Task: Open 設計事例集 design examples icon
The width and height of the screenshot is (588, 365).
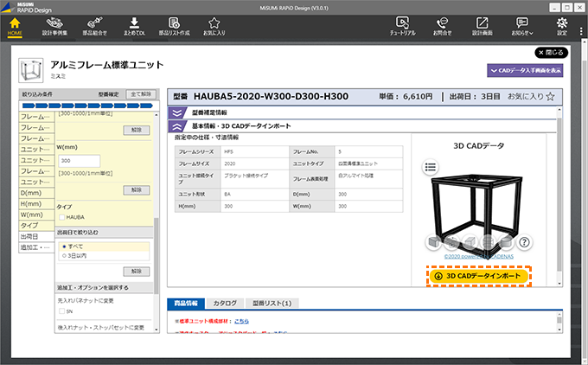Action: pos(55,26)
